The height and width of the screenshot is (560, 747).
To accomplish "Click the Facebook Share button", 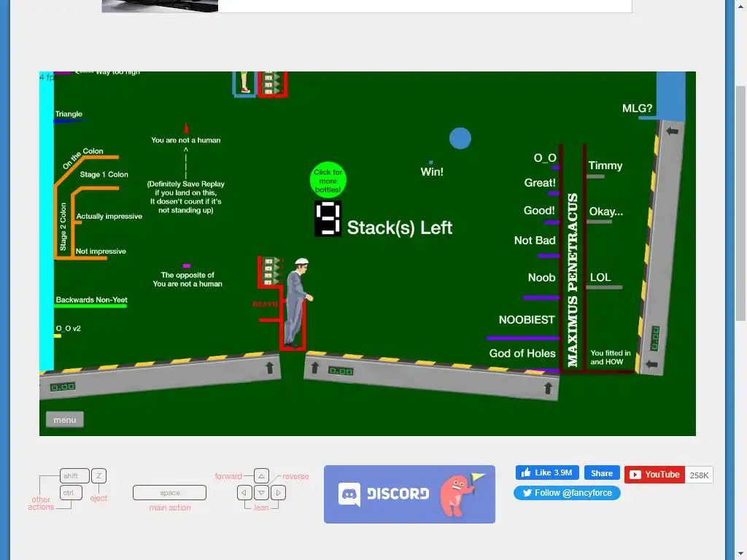I will click(x=602, y=472).
